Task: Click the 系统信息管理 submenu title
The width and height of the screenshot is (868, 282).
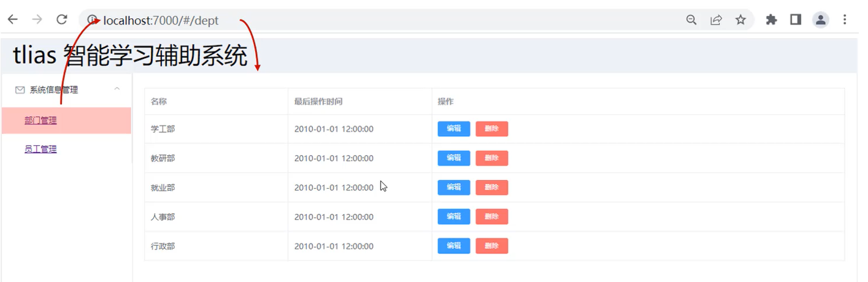Action: click(53, 90)
